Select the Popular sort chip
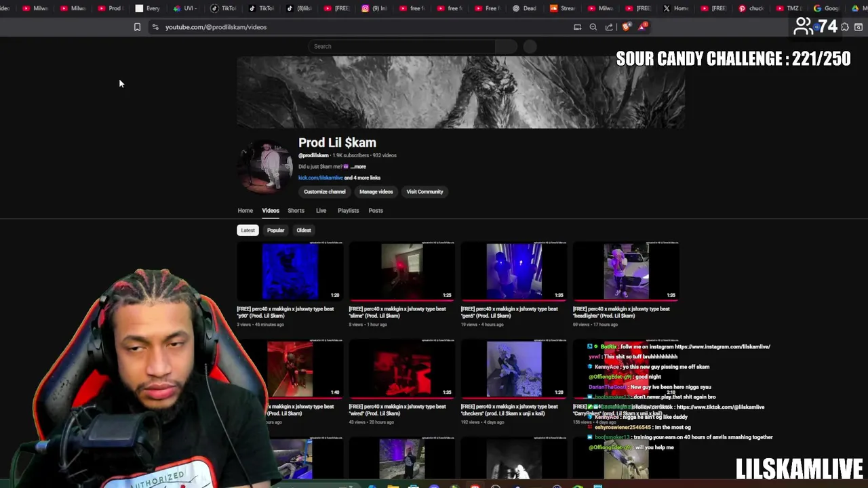The image size is (868, 488). point(275,230)
